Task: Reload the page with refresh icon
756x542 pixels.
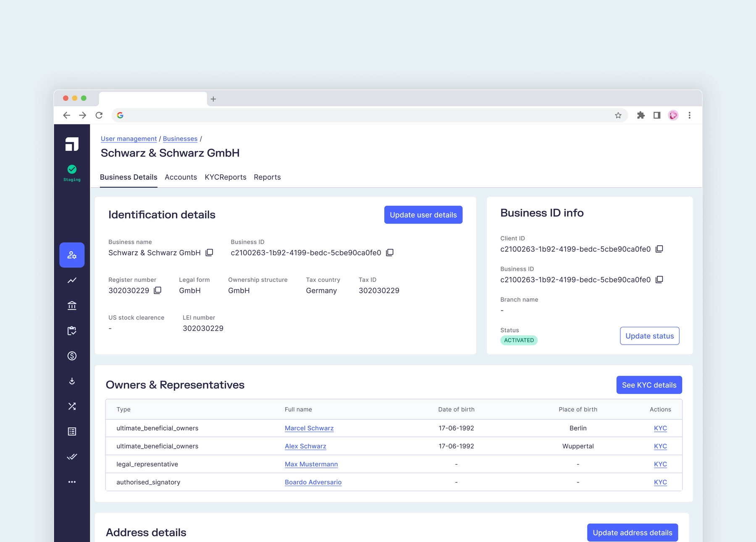Action: [x=99, y=115]
